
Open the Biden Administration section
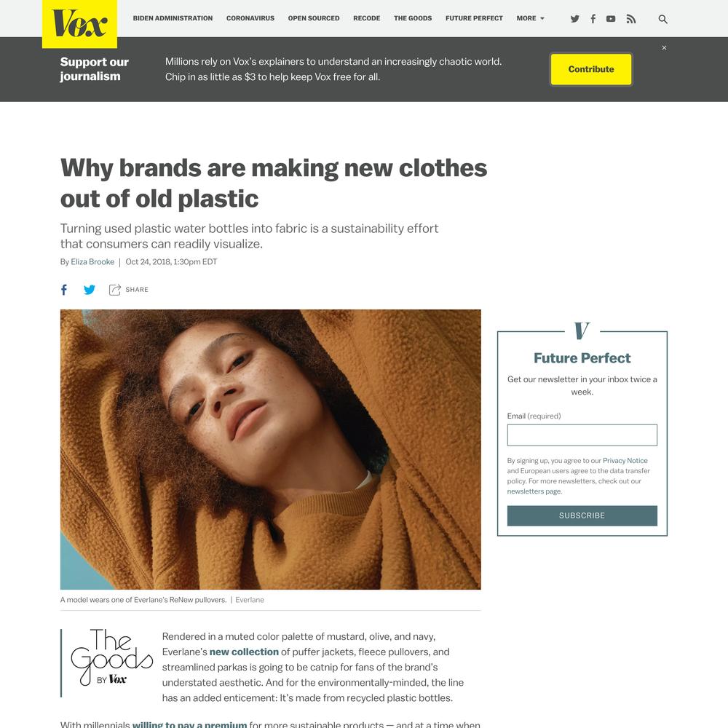coord(173,18)
